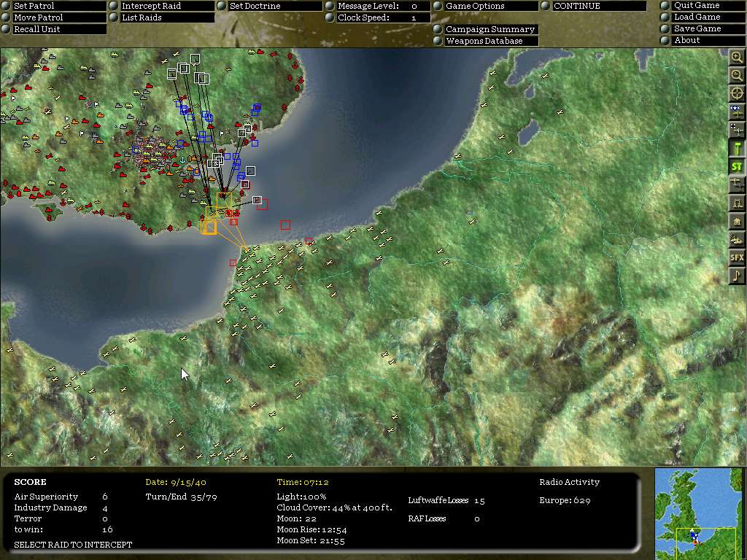Image resolution: width=747 pixels, height=560 pixels.
Task: Toggle the RAF roundel aircraft display icon
Action: point(737,112)
